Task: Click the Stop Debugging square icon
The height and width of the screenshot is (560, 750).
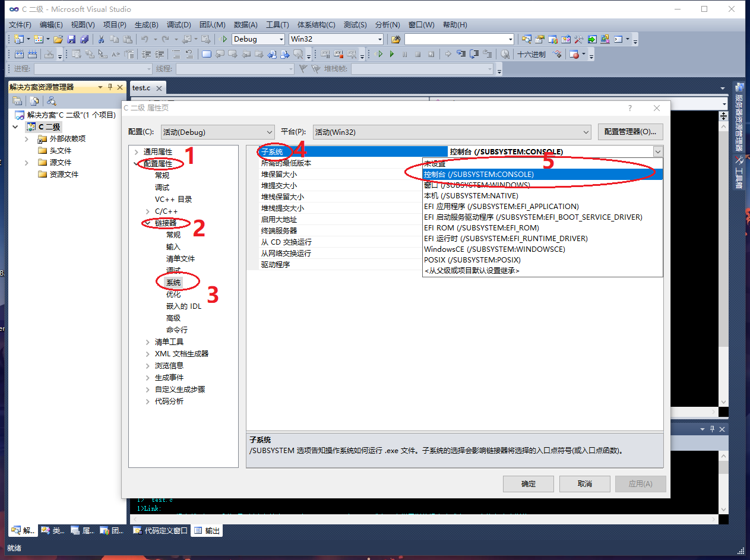Action: 418,54
